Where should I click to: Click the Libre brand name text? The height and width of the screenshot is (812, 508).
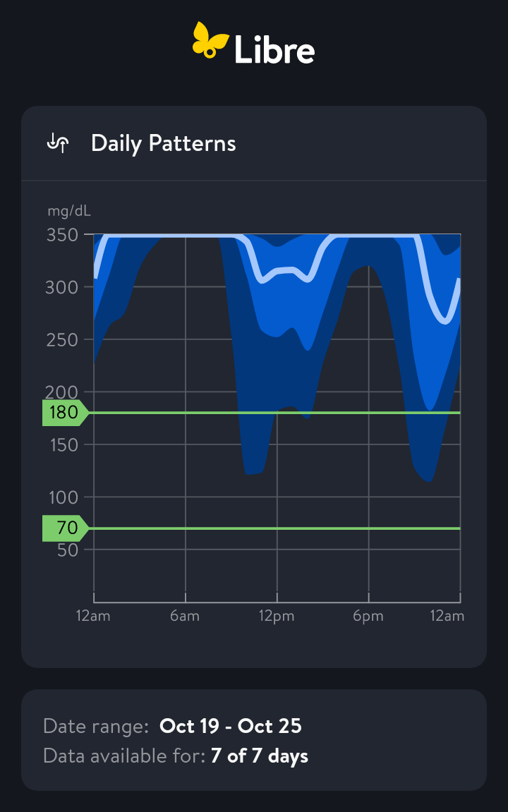click(274, 49)
